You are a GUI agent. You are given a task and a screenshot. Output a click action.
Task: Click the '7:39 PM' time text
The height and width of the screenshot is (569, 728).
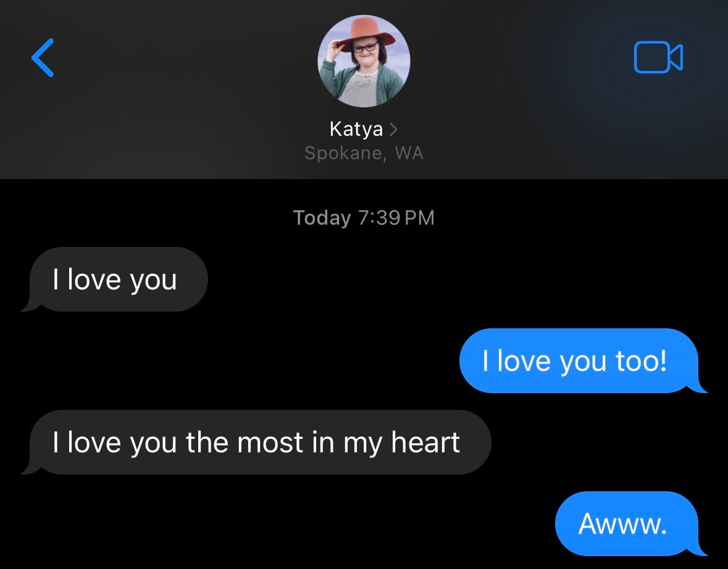click(396, 218)
